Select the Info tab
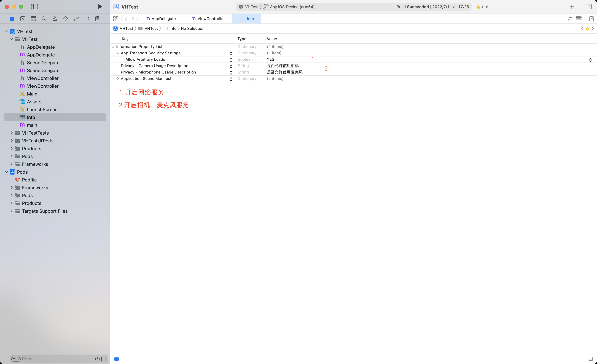The width and height of the screenshot is (597, 364). pyautogui.click(x=247, y=19)
